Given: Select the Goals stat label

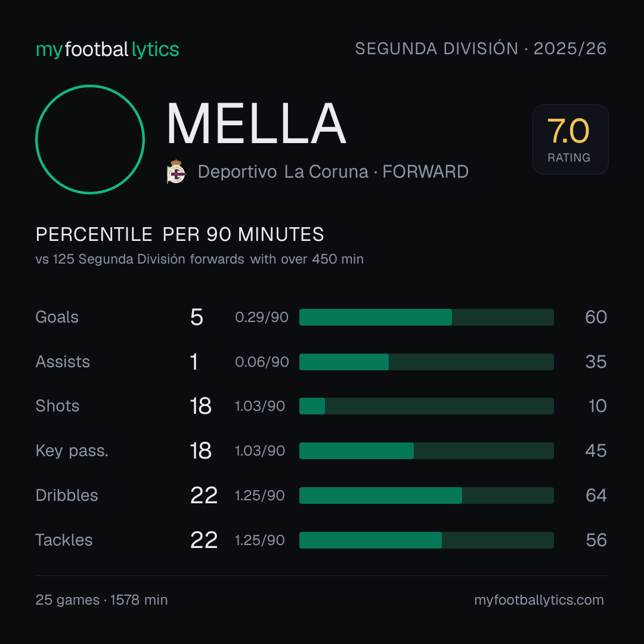Looking at the screenshot, I should 57,317.
